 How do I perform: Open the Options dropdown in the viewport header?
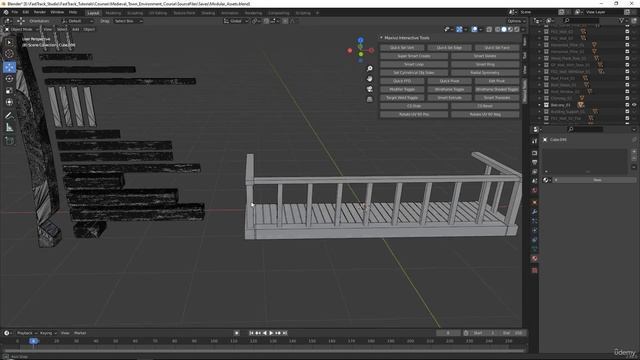click(x=516, y=21)
